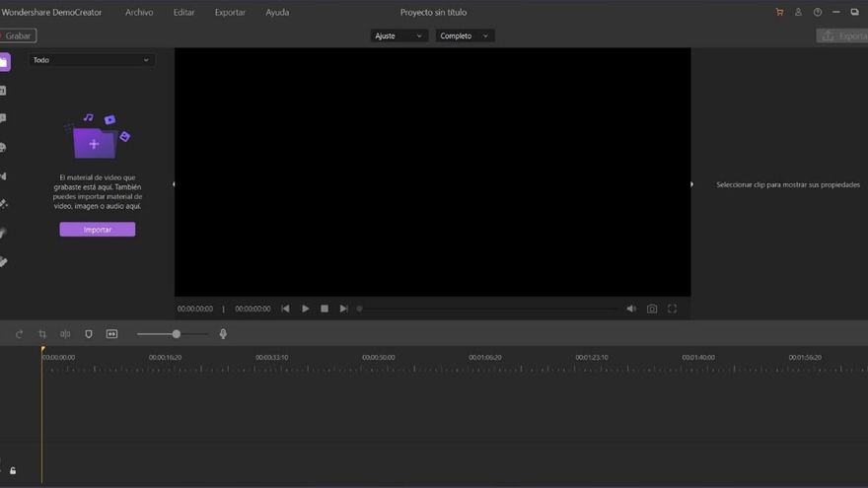The image size is (868, 488).
Task: Toggle the track lock icon
Action: pyautogui.click(x=13, y=471)
